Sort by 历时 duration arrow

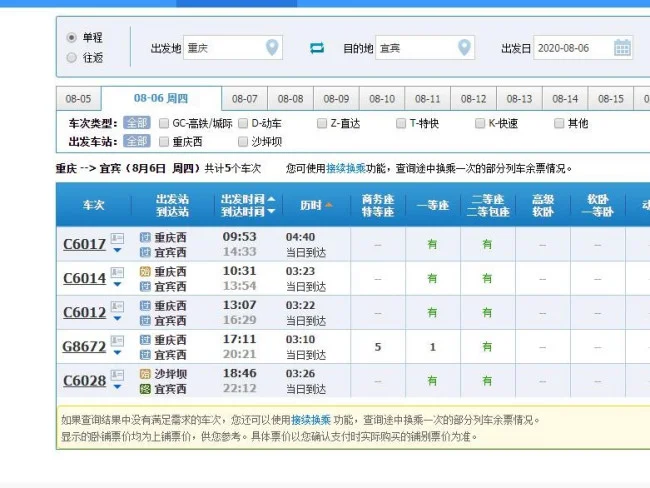(329, 205)
